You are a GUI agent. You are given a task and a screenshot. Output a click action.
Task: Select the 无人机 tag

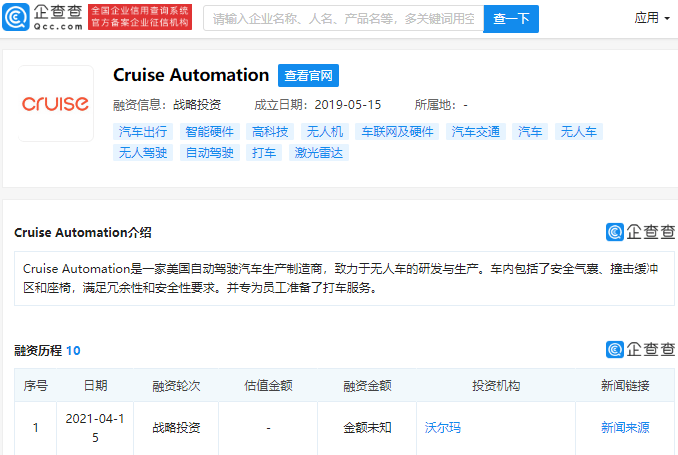point(325,131)
